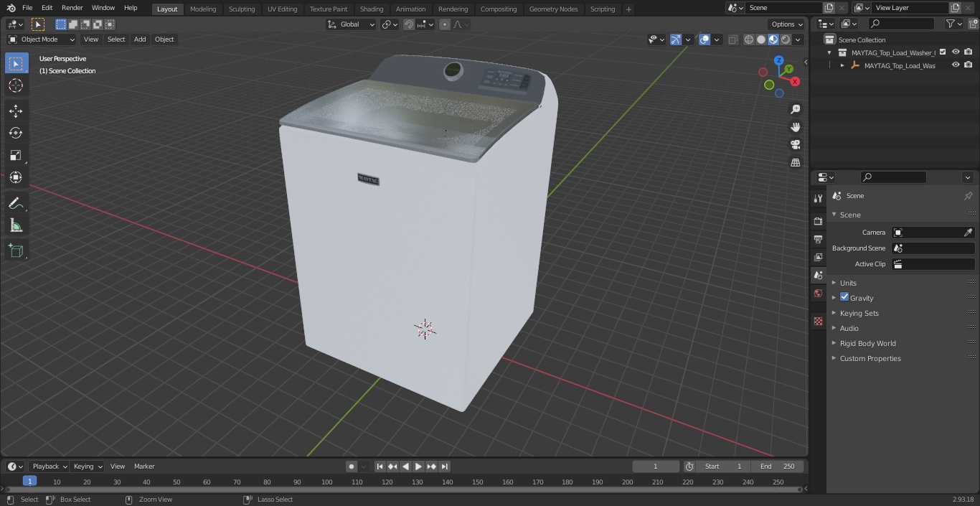
Task: Jump to the last frame
Action: pyautogui.click(x=444, y=467)
